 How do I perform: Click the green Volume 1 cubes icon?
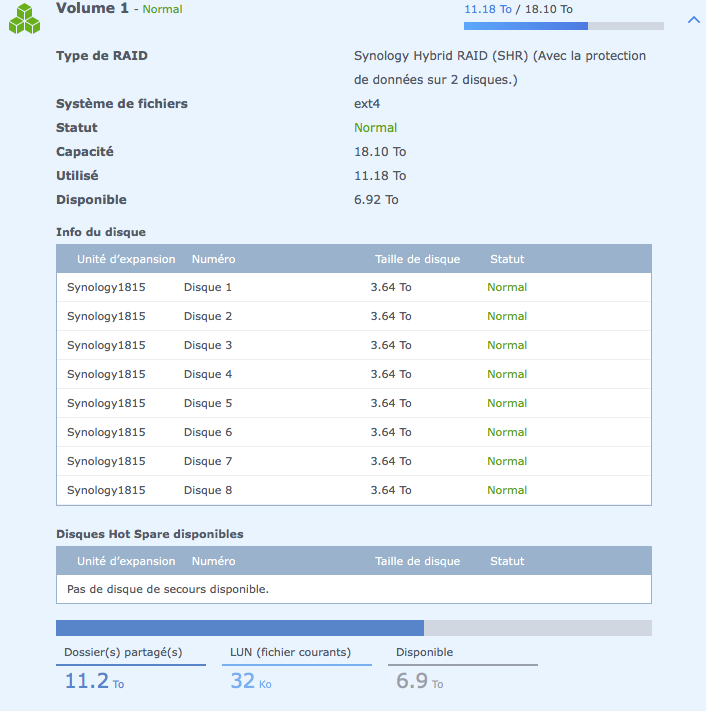point(25,18)
